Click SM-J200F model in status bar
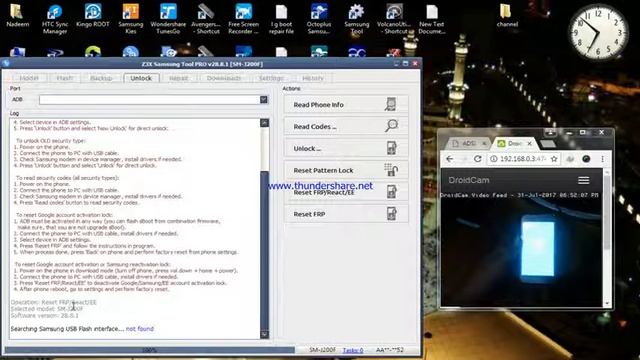Viewport: 640px width, 360px height. (322, 350)
